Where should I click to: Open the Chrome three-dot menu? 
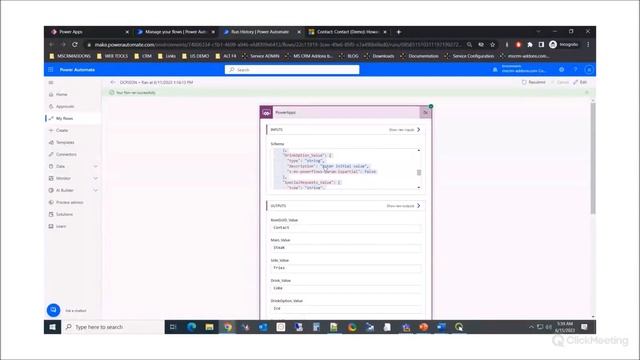click(x=588, y=44)
